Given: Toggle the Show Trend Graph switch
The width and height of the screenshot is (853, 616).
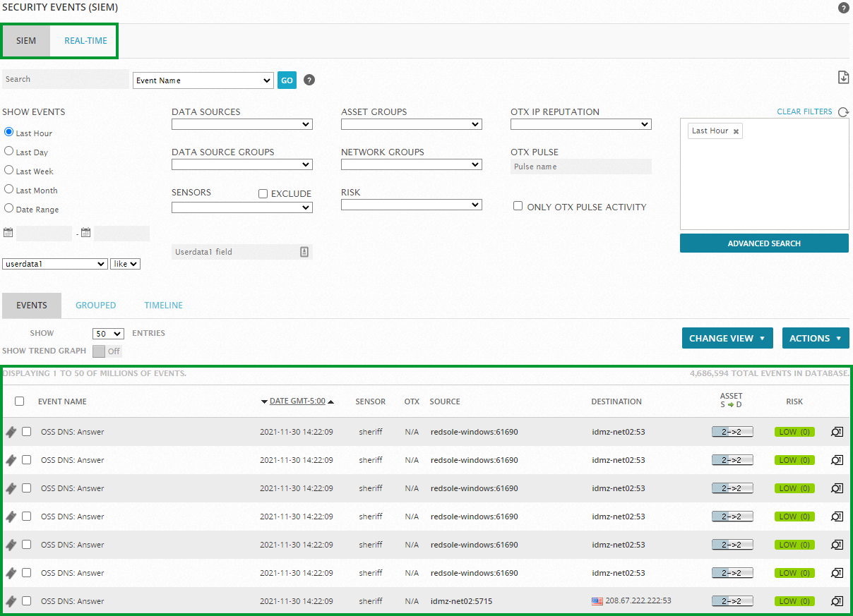Looking at the screenshot, I should [x=107, y=351].
